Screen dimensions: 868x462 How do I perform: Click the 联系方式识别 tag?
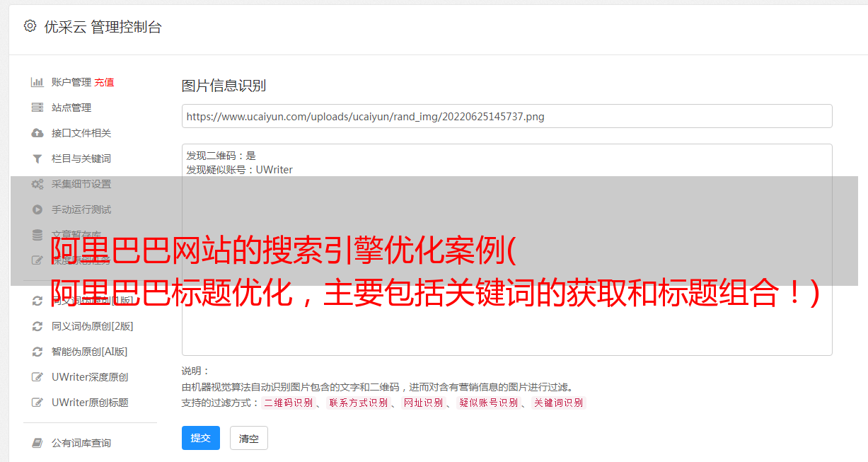pyautogui.click(x=359, y=403)
